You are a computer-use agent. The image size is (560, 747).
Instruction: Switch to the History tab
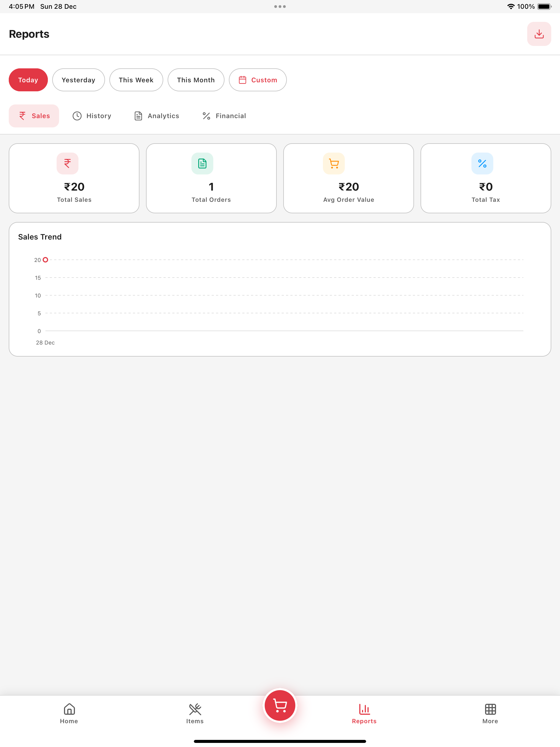[92, 116]
